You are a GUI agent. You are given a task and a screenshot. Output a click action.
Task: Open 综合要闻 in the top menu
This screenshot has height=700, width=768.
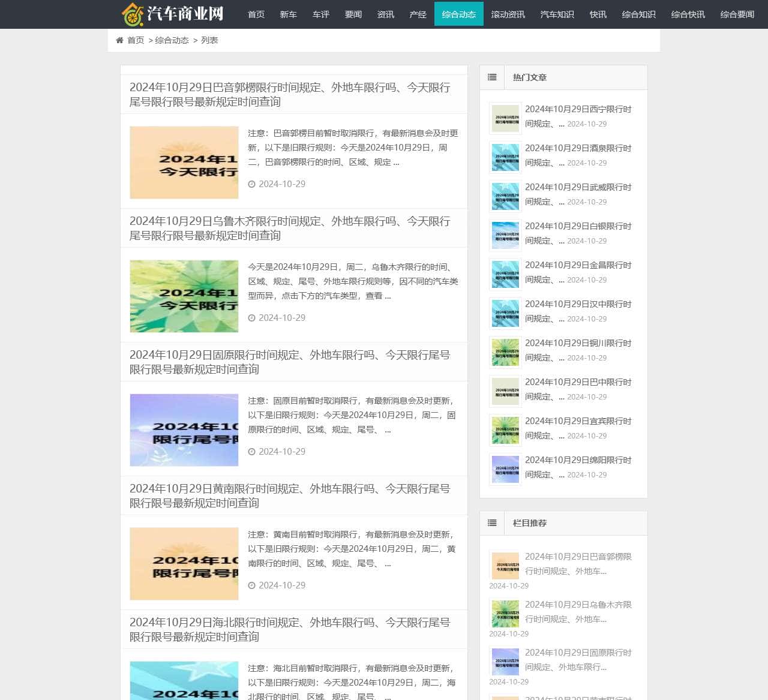737,14
